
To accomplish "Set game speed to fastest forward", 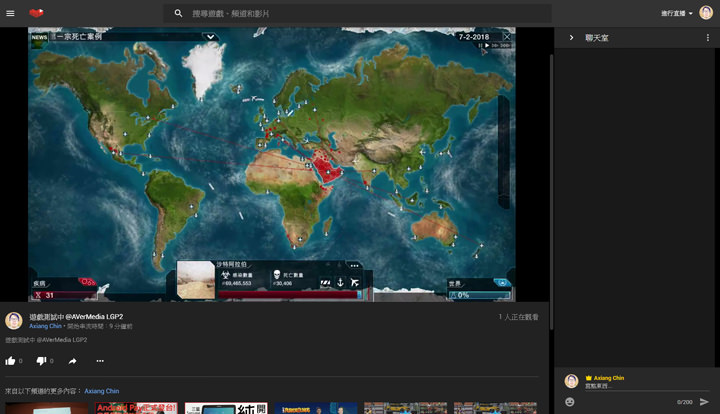I will coord(505,45).
